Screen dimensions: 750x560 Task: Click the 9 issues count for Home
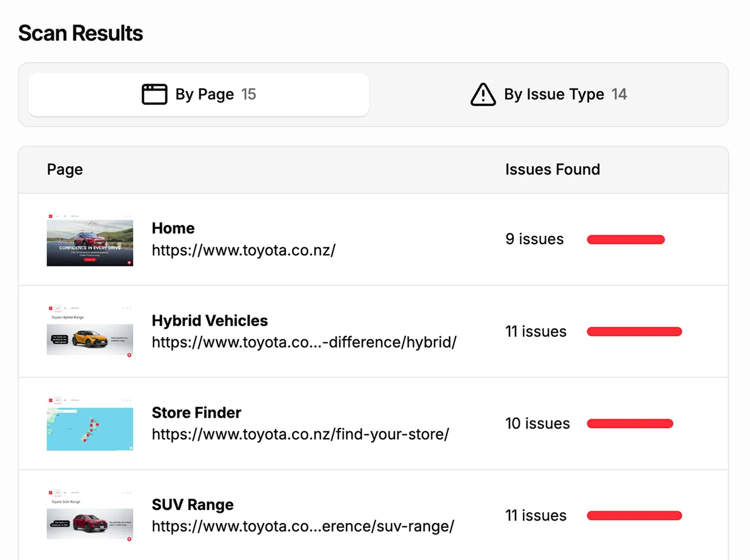[534, 239]
